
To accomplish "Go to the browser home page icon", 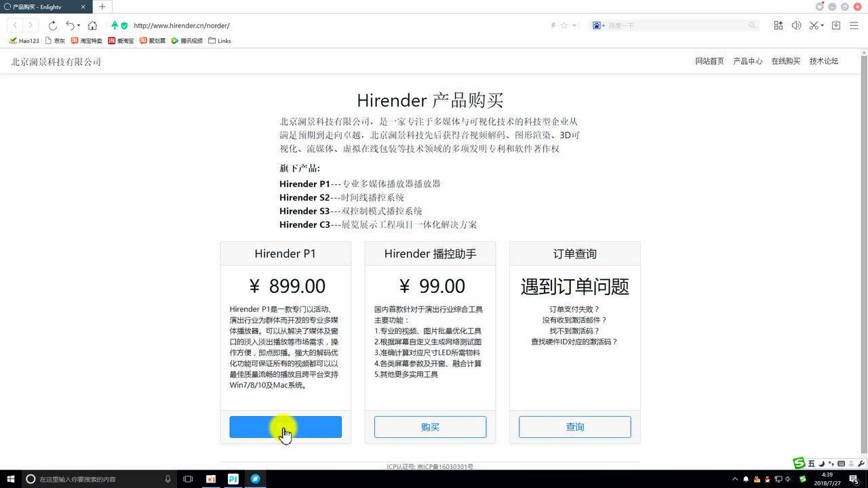I will point(92,25).
